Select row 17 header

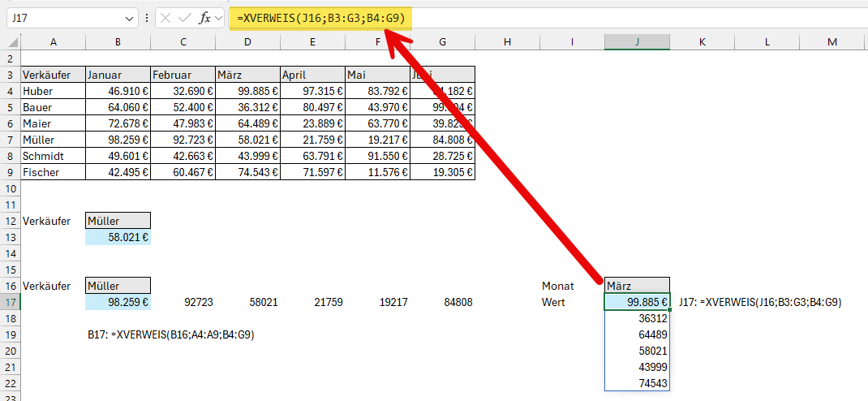coord(10,302)
